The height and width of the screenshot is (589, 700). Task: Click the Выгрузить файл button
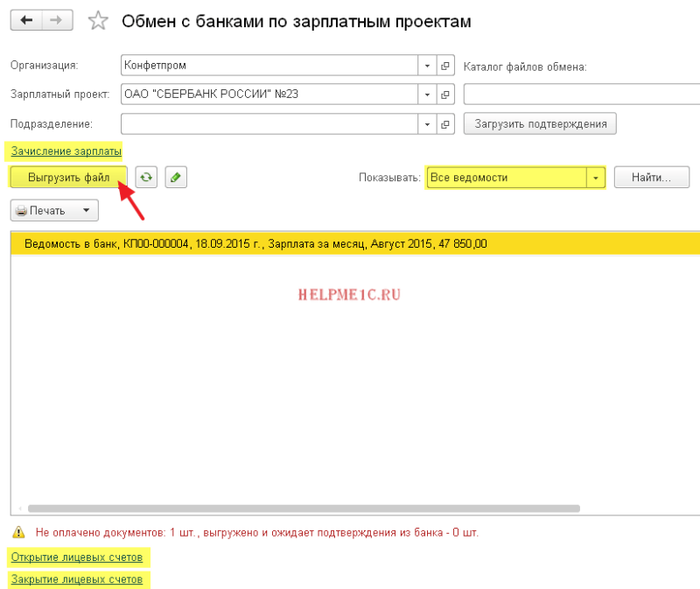[69, 178]
